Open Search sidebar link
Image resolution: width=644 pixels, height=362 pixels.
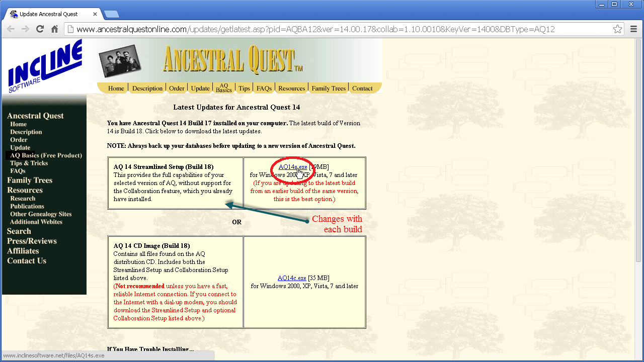point(19,231)
